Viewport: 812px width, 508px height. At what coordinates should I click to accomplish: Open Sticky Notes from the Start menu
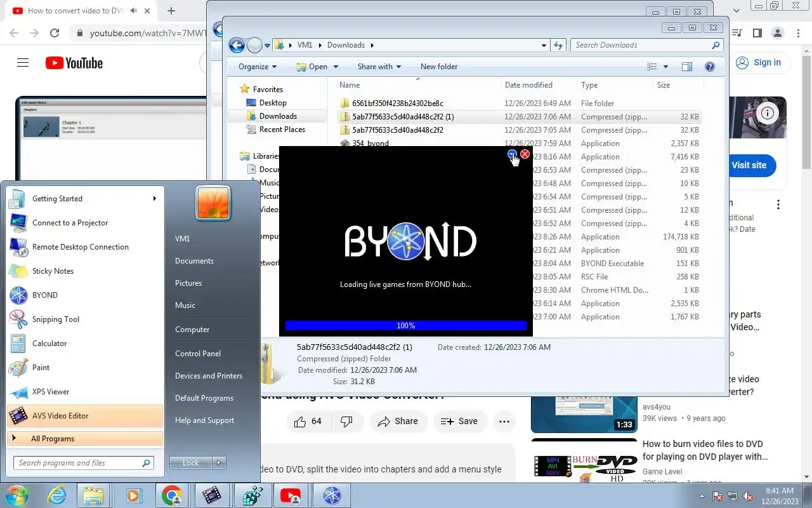pos(85,271)
